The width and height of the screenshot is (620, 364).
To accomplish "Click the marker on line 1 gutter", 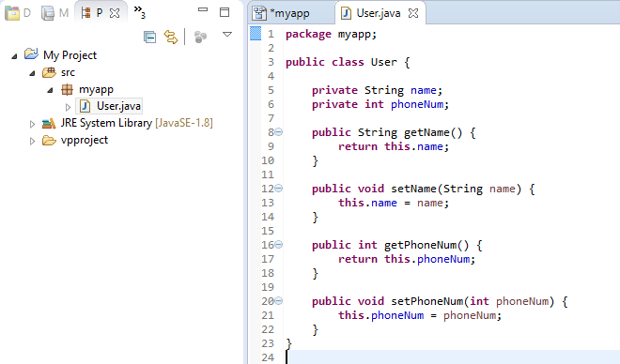I will point(256,34).
